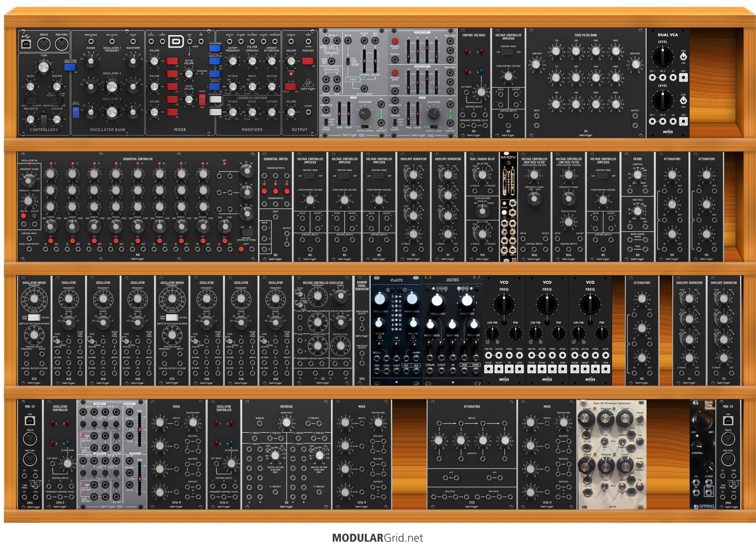Viewport: 756px width, 547px height.
Task: Click the Rings module title
Action: coord(452,280)
